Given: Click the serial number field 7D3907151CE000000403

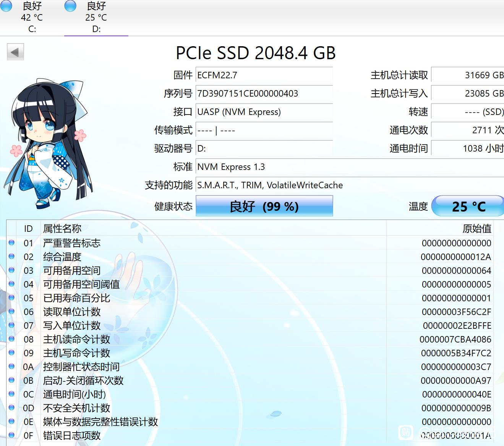Looking at the screenshot, I should tap(264, 94).
